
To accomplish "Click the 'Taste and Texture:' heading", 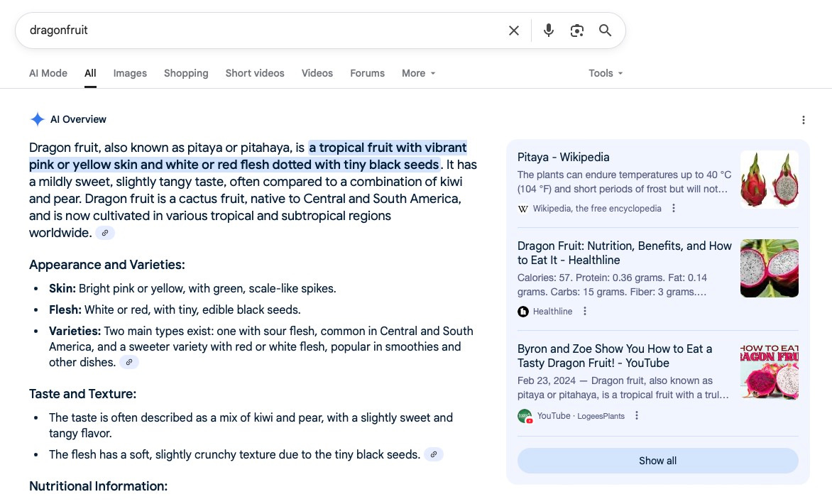I will point(82,394).
